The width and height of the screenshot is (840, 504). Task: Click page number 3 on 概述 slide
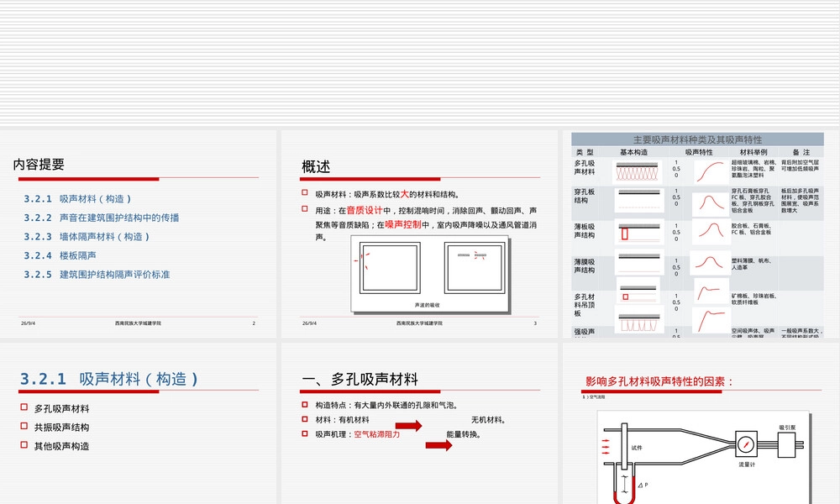tap(535, 323)
